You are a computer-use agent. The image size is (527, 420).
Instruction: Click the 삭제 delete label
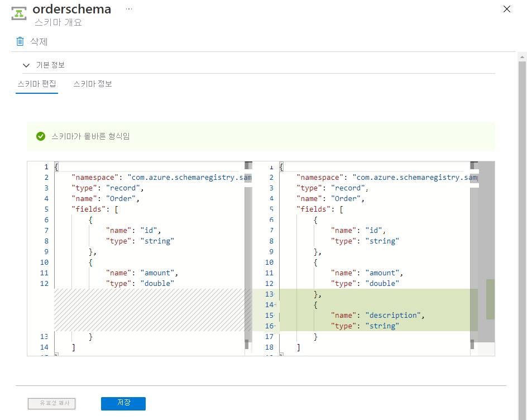[39, 41]
